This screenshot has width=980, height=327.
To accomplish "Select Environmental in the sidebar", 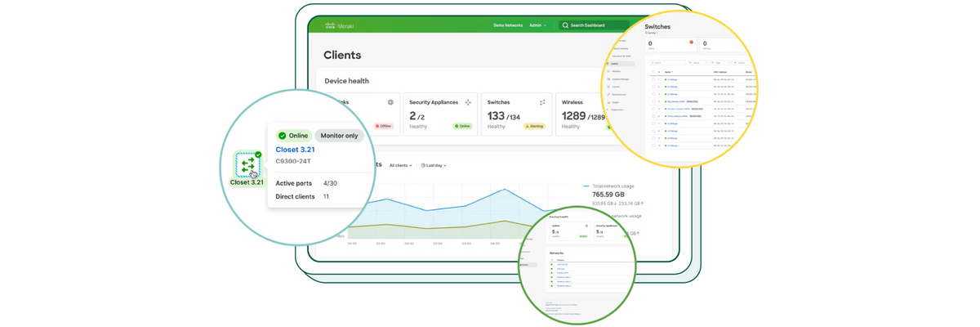I will [618, 94].
